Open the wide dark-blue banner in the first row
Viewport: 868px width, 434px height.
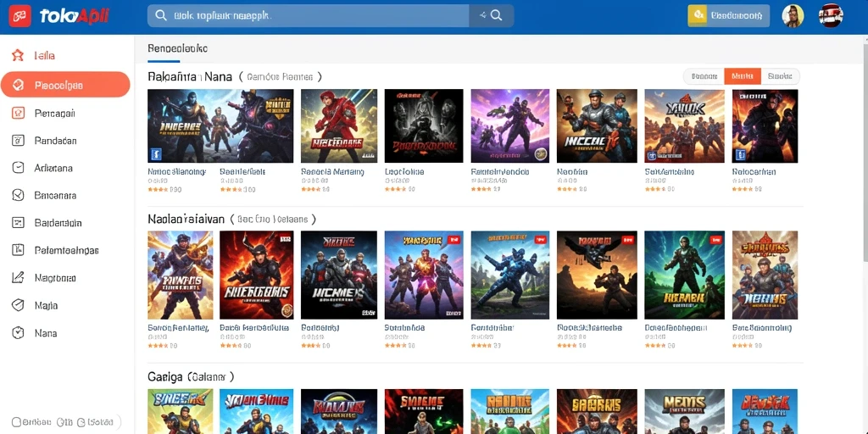click(220, 125)
